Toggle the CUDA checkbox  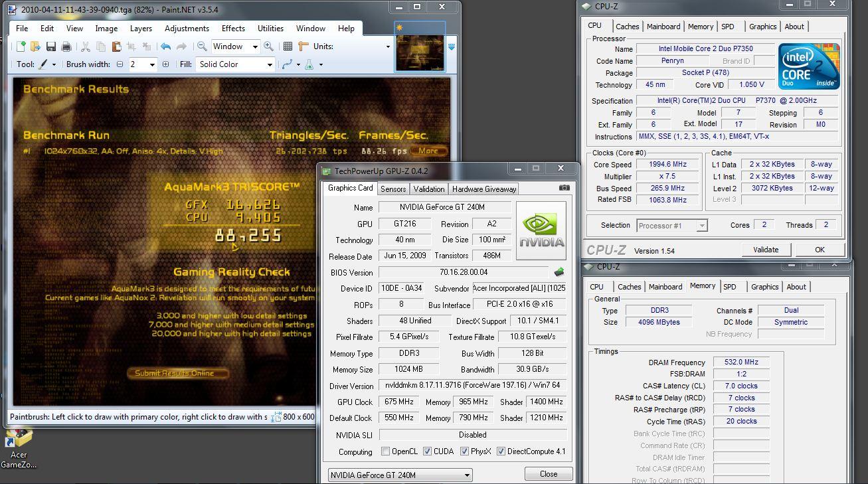click(x=427, y=451)
